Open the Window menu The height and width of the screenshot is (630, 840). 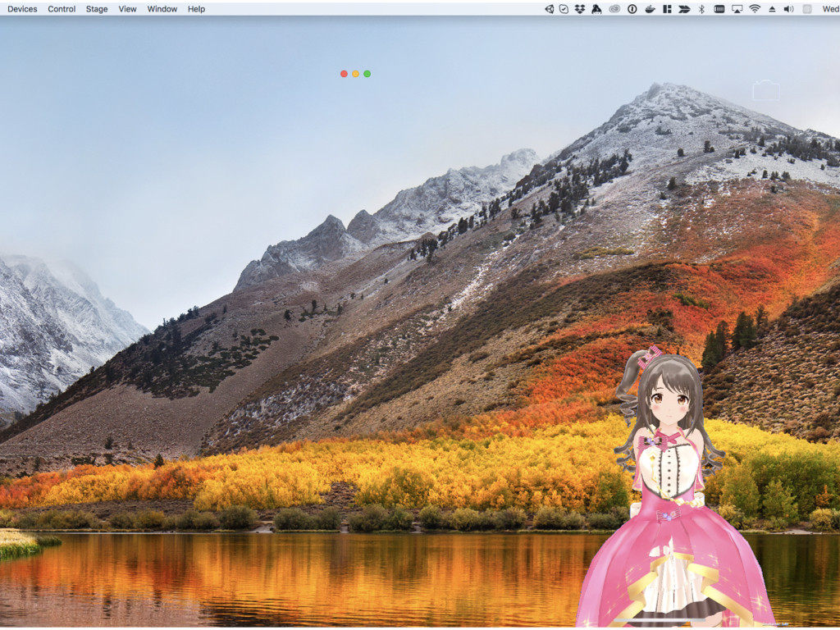click(162, 9)
